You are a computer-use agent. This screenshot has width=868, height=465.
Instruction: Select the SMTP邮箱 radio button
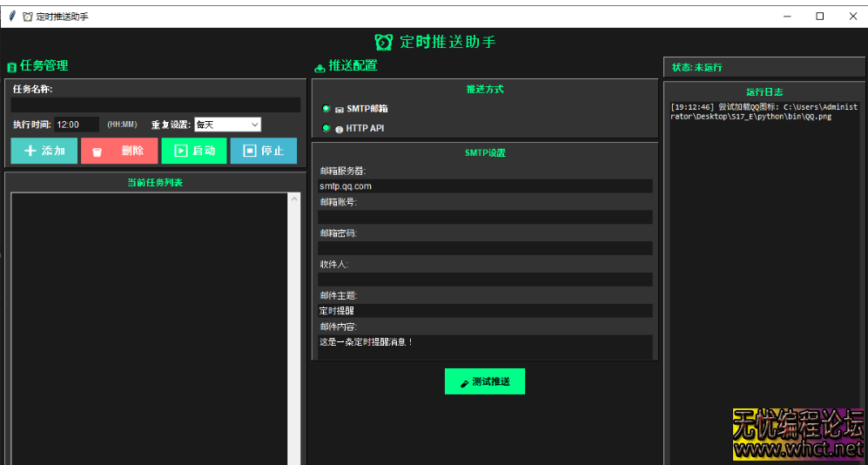326,109
